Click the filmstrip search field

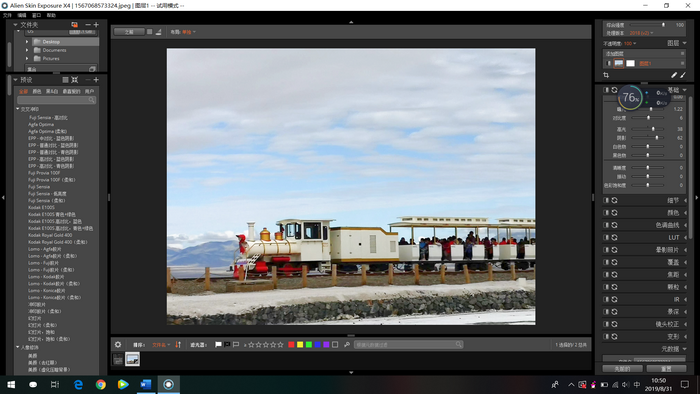pyautogui.click(x=408, y=344)
